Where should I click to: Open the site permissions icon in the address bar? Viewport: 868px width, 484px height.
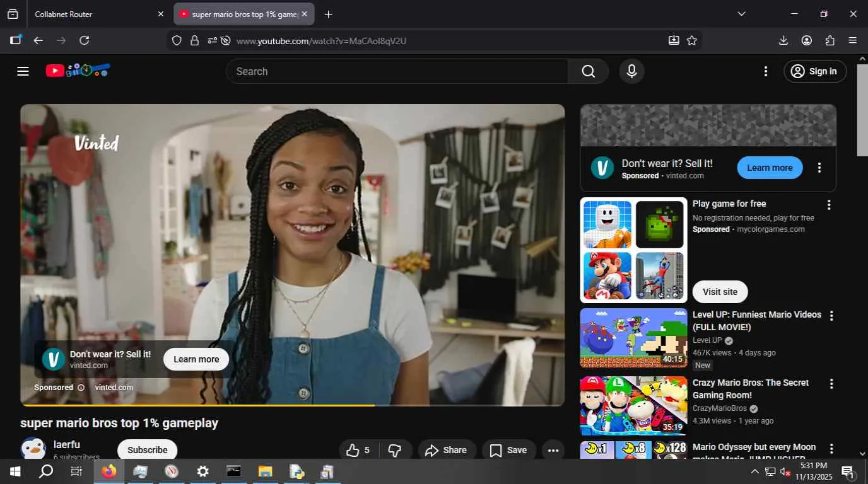tap(212, 40)
